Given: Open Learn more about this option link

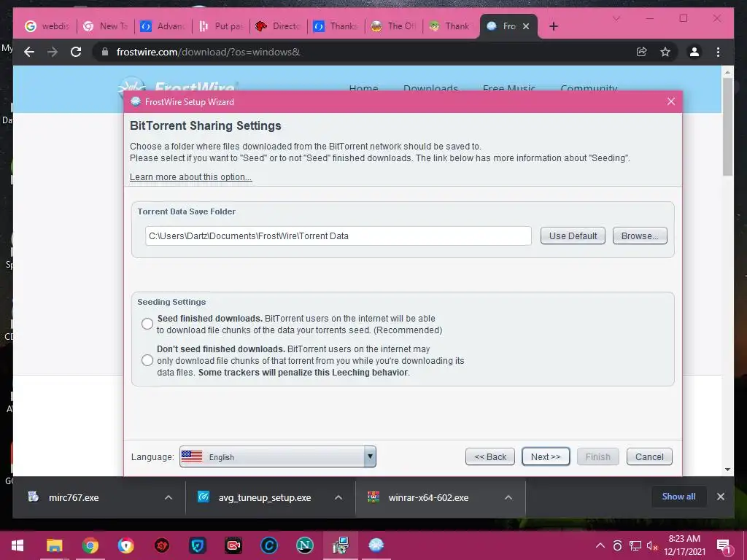Looking at the screenshot, I should pos(190,176).
